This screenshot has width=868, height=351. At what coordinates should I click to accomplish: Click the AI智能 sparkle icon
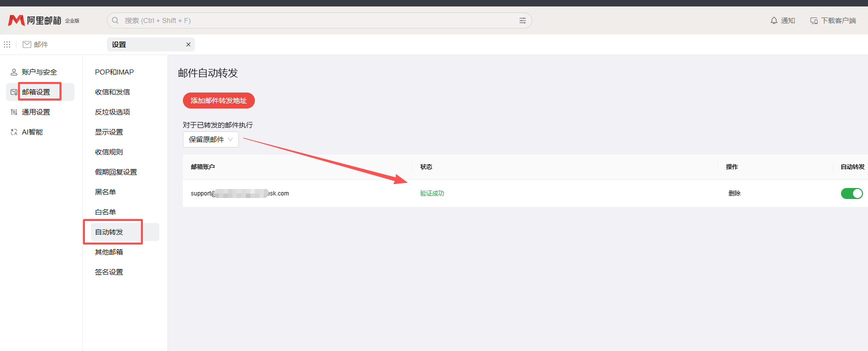click(x=14, y=132)
